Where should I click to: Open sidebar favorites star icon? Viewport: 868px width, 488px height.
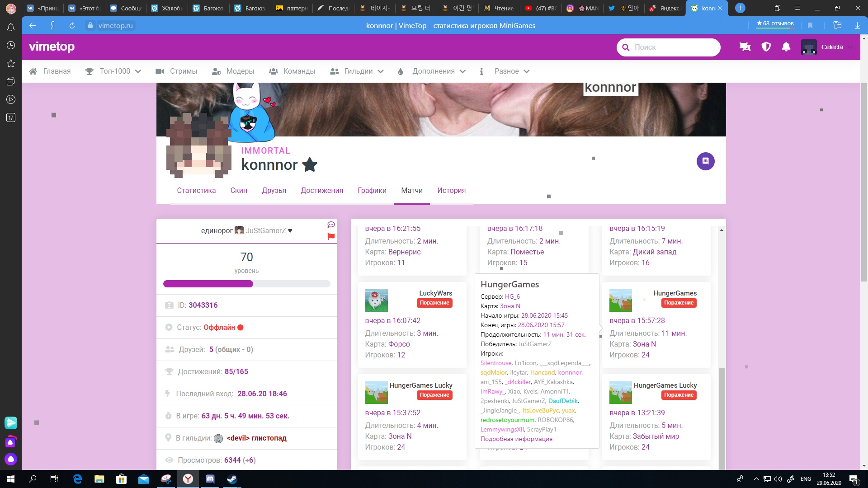(x=11, y=64)
